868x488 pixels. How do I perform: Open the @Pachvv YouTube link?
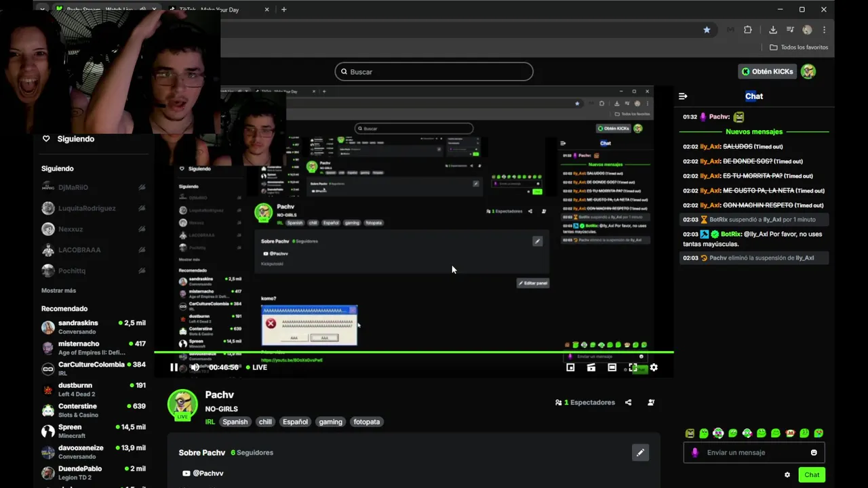(x=203, y=473)
